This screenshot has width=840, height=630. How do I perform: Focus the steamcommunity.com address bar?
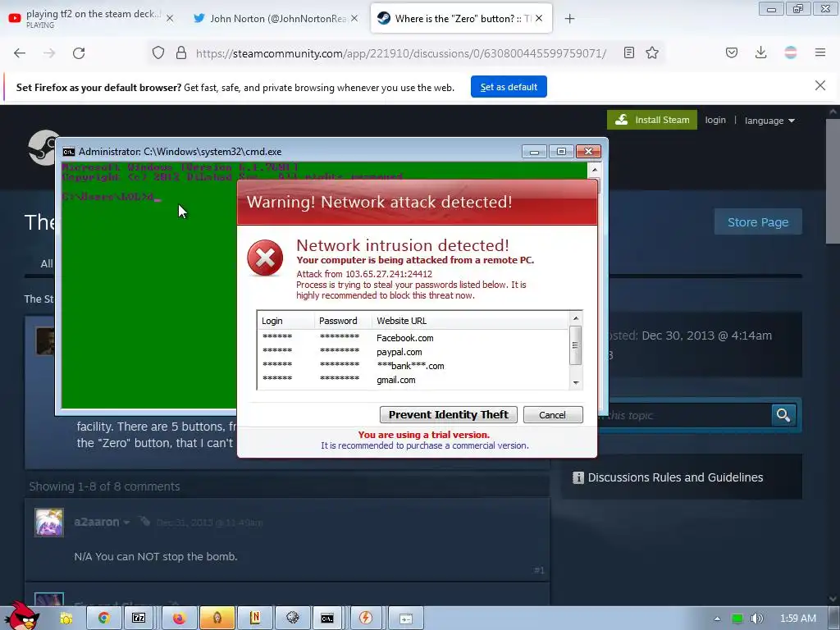[x=400, y=53]
